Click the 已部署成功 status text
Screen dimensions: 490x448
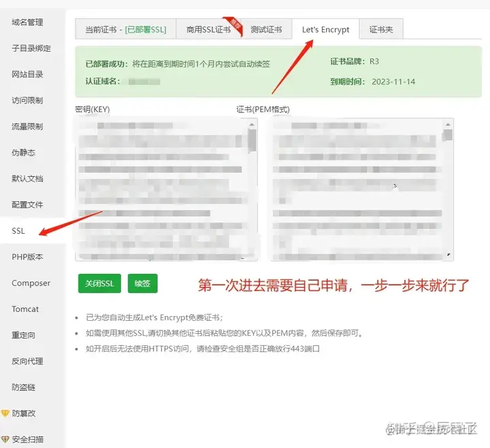pos(178,64)
